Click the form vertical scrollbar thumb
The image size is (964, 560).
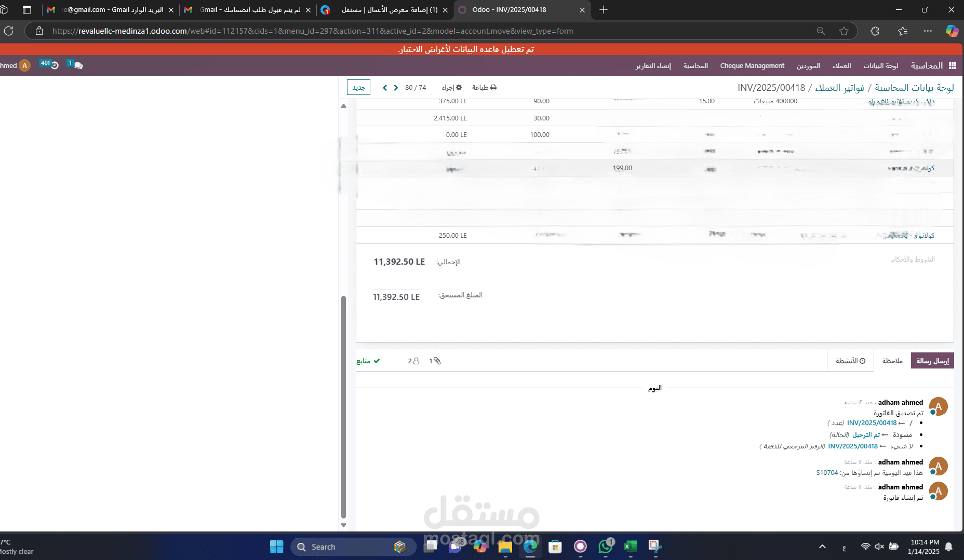(343, 407)
